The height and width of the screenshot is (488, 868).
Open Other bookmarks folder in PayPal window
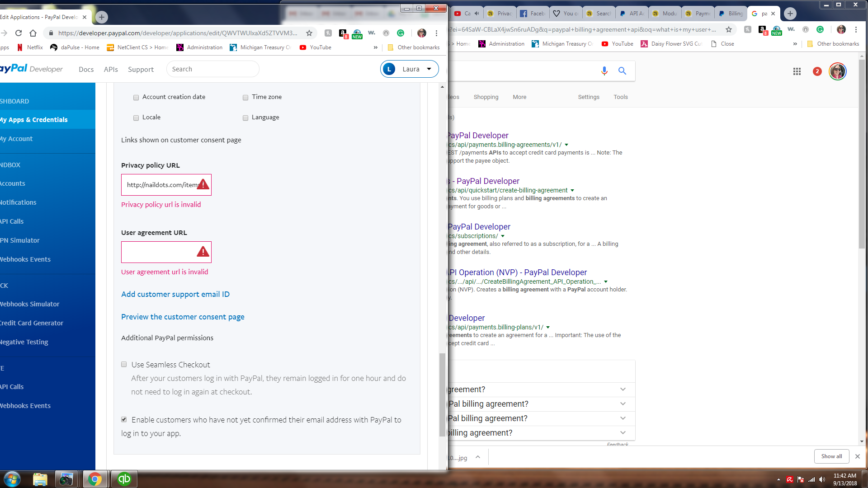pyautogui.click(x=414, y=47)
